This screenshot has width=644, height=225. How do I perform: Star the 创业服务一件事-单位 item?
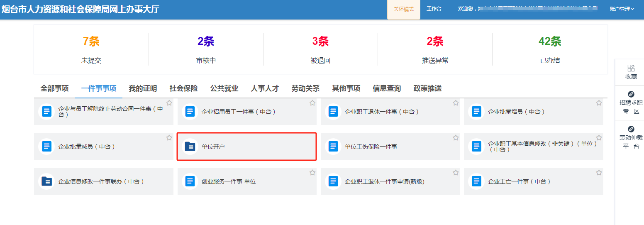312,173
